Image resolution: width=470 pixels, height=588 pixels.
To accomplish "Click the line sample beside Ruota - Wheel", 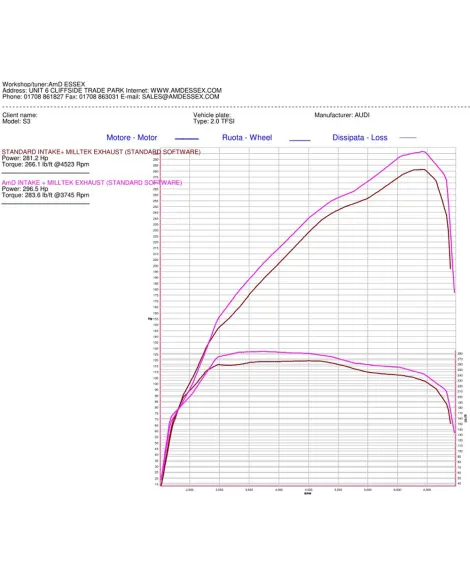I will [300, 140].
